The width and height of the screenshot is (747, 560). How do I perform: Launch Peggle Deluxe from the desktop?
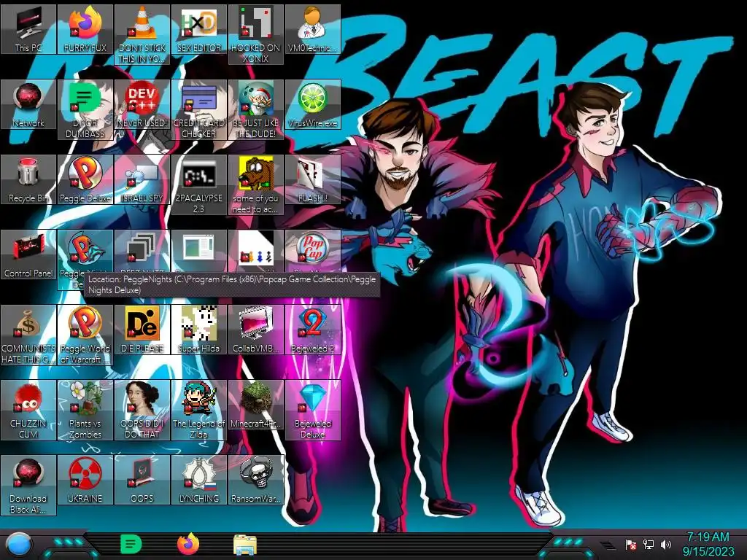click(x=85, y=179)
